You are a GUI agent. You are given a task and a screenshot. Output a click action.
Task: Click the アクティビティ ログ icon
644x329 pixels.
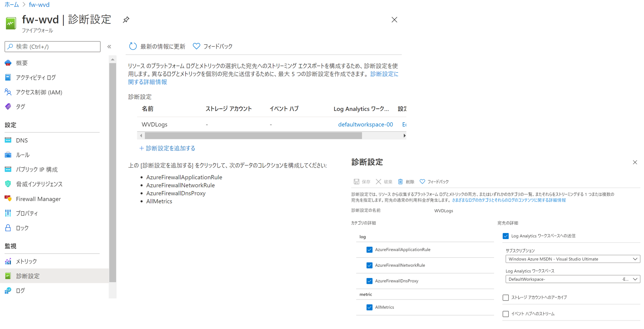click(8, 77)
